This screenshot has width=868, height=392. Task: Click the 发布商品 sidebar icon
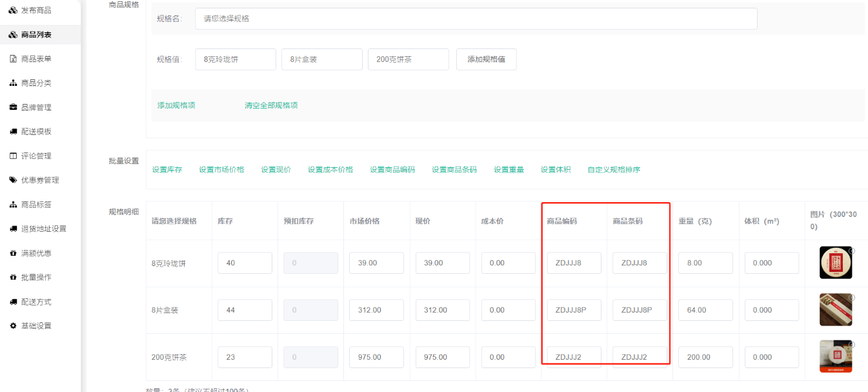point(13,10)
